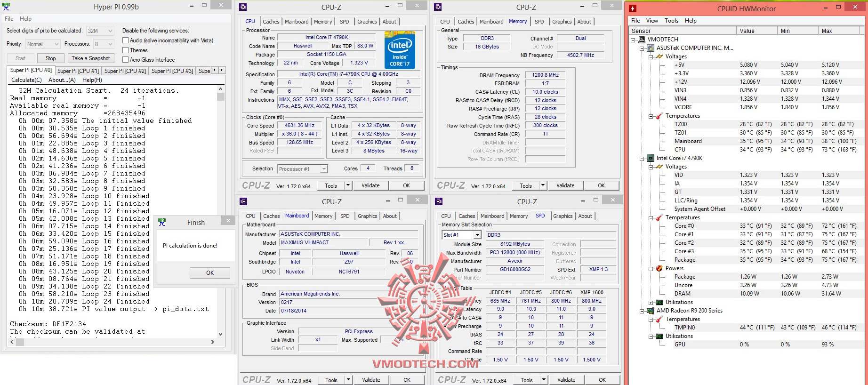Click the Utilizations icon under AMD Radeon
Viewport: 868px width, 385px height.
[x=659, y=336]
